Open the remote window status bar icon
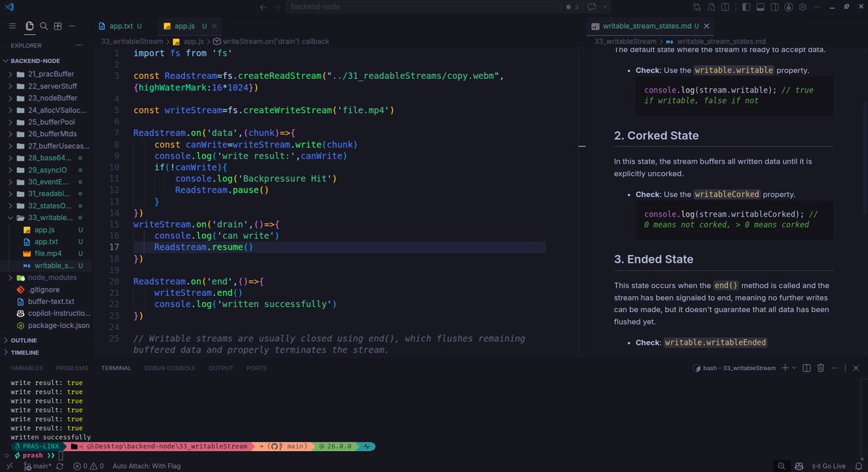This screenshot has width=868, height=472. 9,466
